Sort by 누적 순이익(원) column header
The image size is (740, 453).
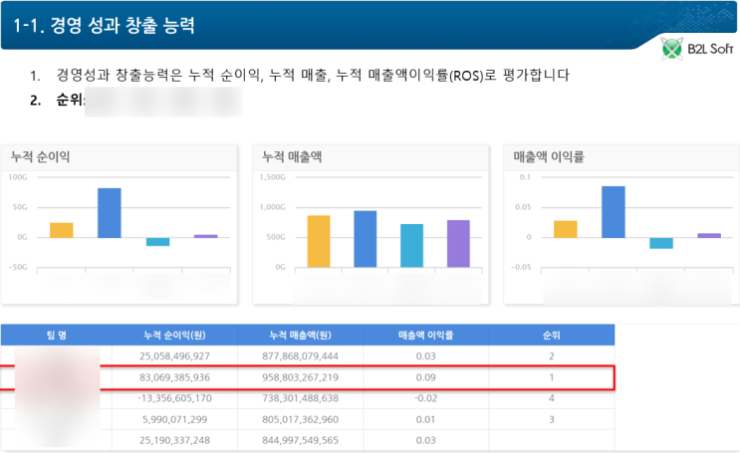click(175, 335)
